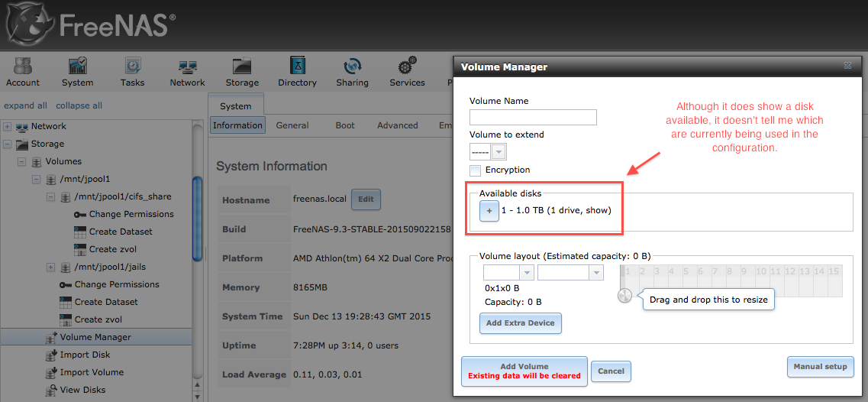This screenshot has height=402, width=868.
Task: Click the 8165MB memory value
Action: pyautogui.click(x=311, y=287)
